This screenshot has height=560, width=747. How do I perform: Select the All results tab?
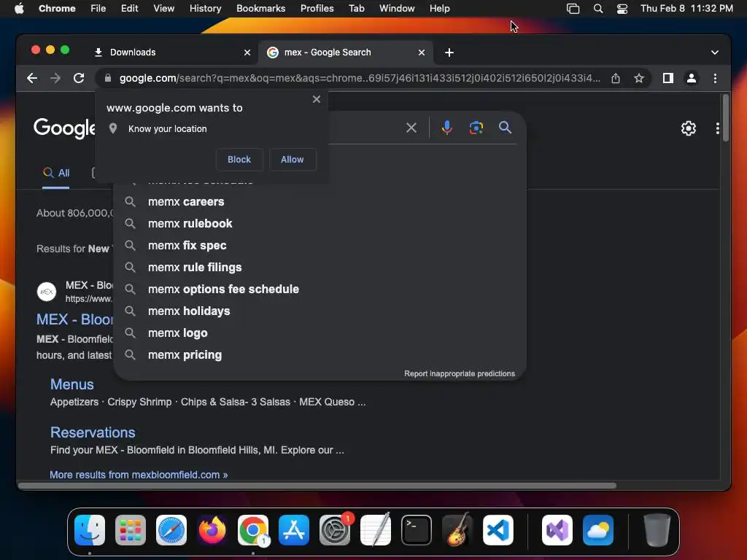(x=55, y=174)
